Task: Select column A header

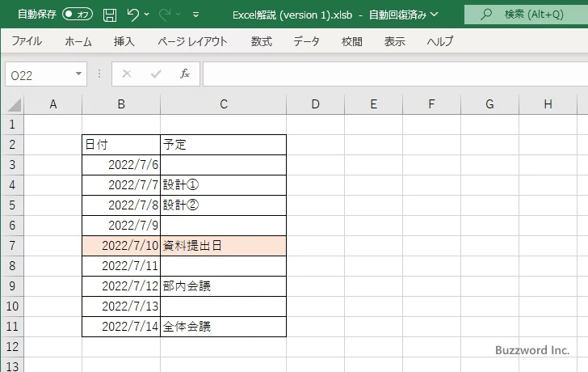Action: (52, 104)
